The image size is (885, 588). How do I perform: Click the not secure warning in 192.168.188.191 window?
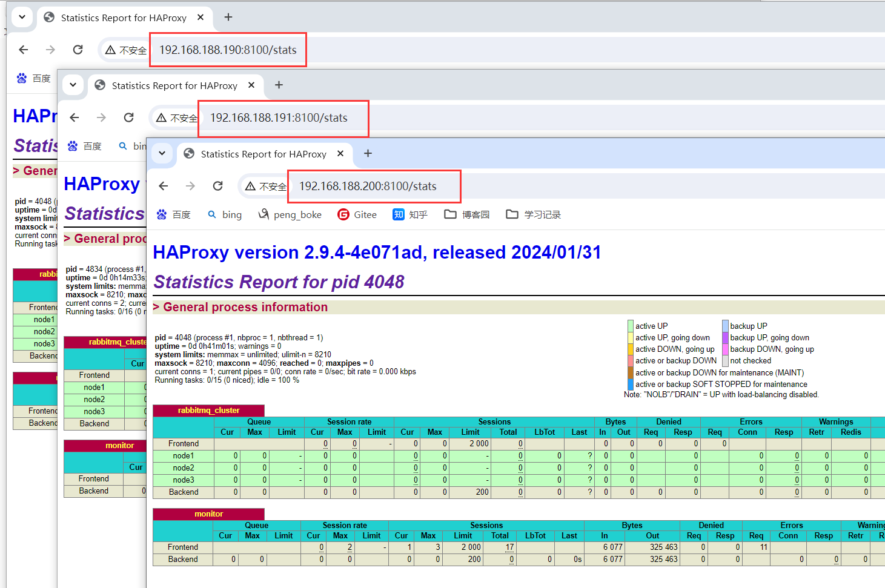point(176,118)
